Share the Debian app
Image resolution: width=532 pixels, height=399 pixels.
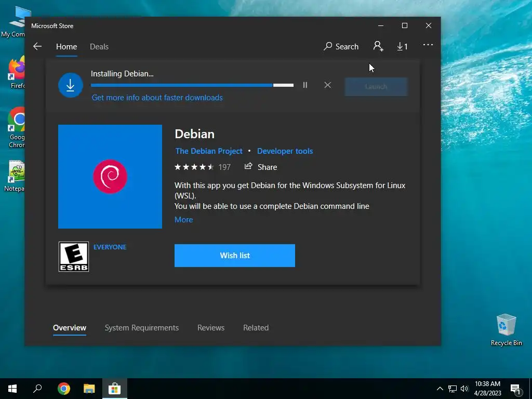(x=261, y=167)
